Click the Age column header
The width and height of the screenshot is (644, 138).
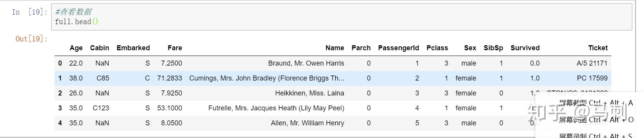tap(76, 48)
